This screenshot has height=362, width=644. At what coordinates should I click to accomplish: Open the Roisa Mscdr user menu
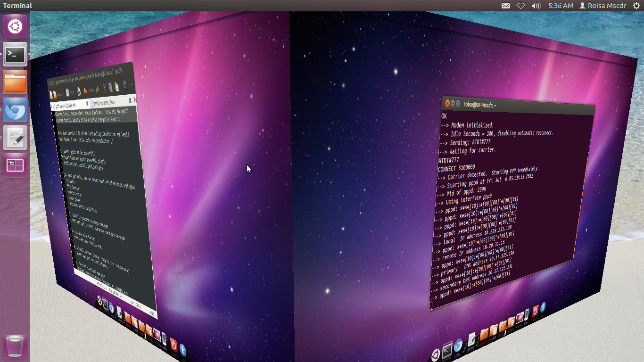point(603,6)
